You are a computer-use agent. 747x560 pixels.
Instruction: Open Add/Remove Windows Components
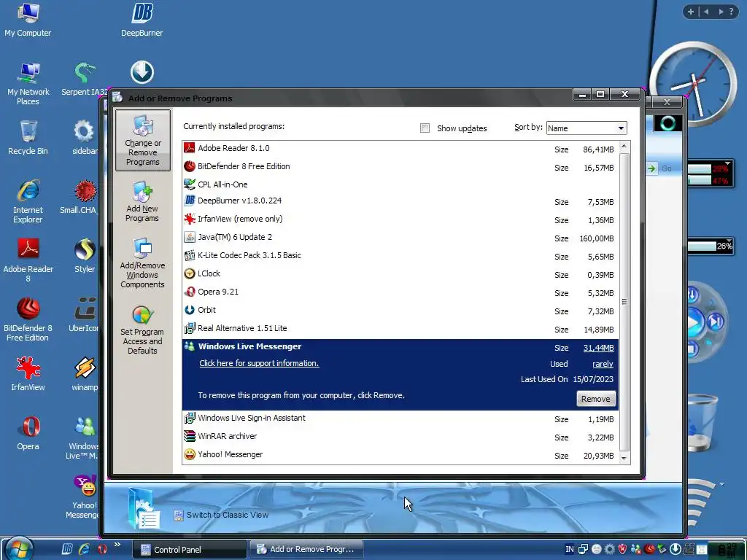pos(142,263)
